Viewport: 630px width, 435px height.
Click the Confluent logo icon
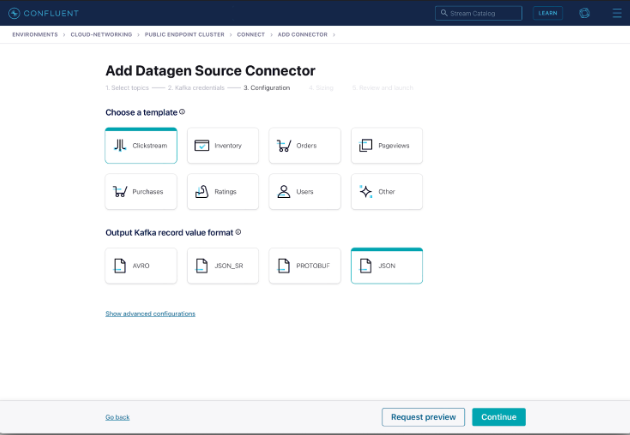coord(14,13)
